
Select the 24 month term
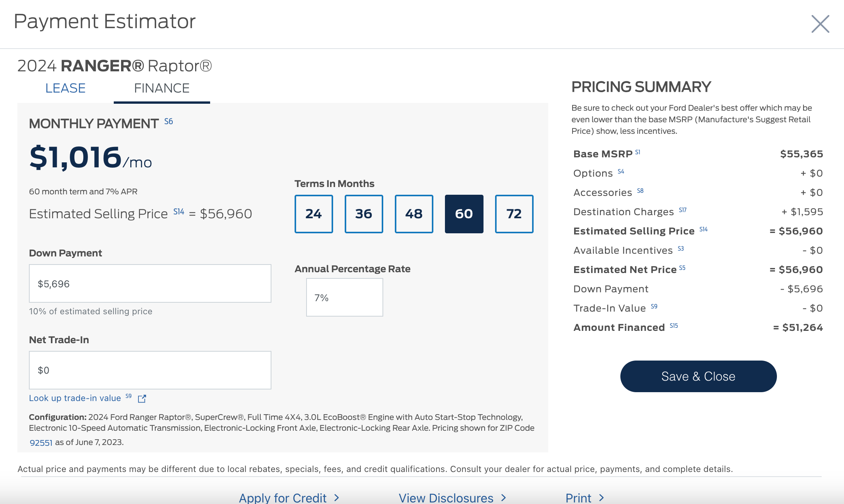click(x=313, y=214)
